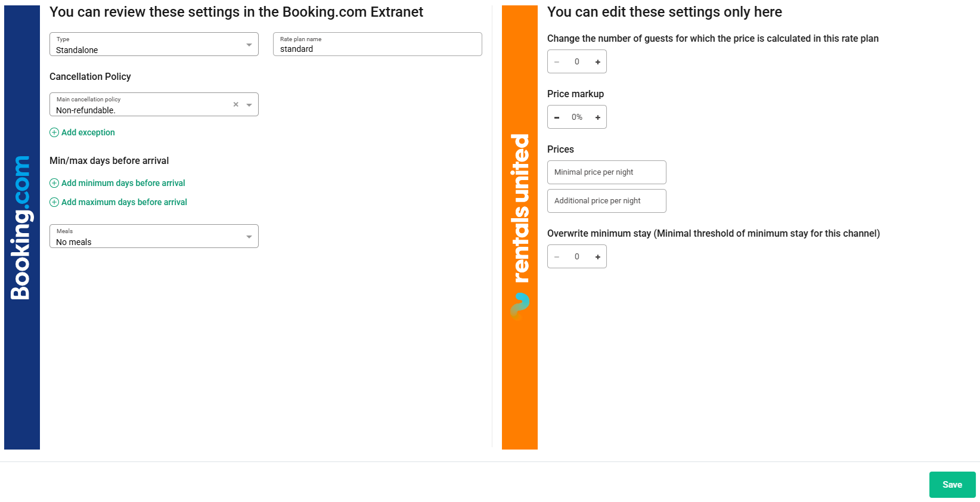Image resolution: width=980 pixels, height=502 pixels.
Task: Click plus icon for maximum days before arrival
Action: (x=54, y=202)
